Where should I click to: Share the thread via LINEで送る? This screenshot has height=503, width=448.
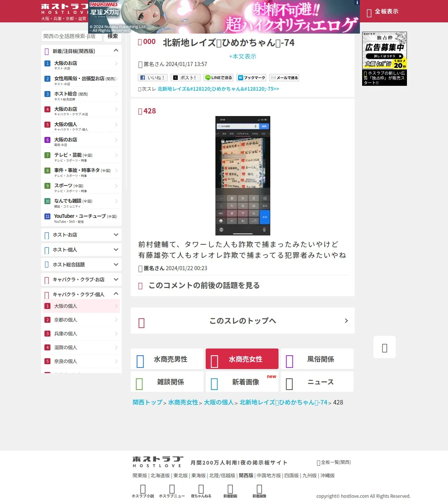click(x=218, y=78)
